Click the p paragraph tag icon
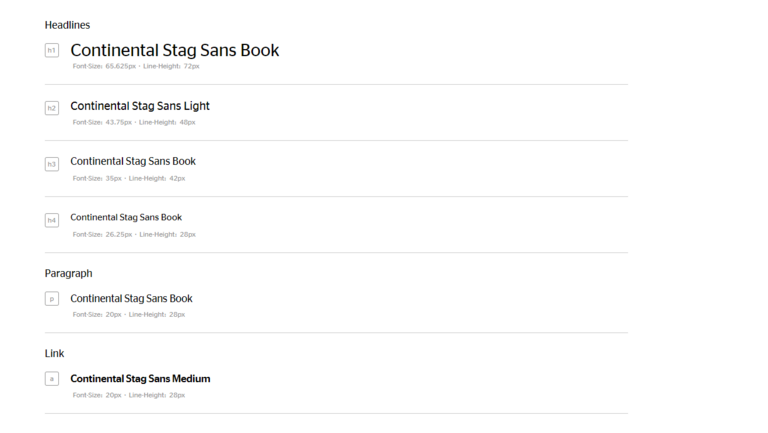 52,298
